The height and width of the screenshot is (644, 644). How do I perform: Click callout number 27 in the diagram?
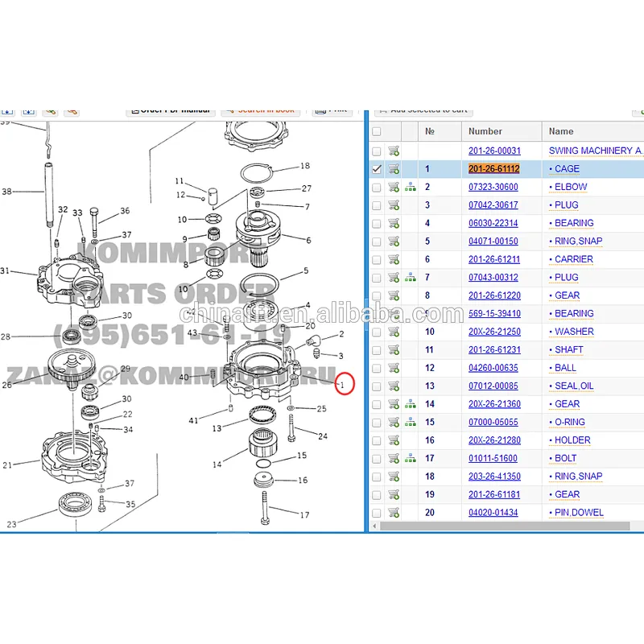tap(307, 188)
